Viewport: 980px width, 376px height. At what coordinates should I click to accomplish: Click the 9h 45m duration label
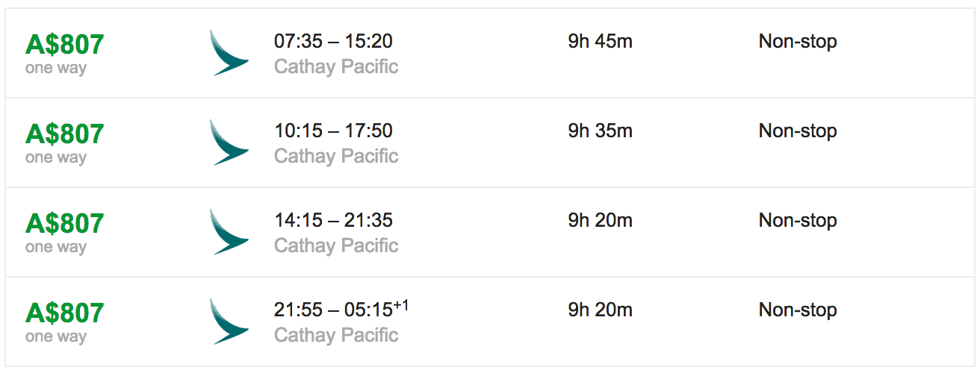pyautogui.click(x=600, y=41)
